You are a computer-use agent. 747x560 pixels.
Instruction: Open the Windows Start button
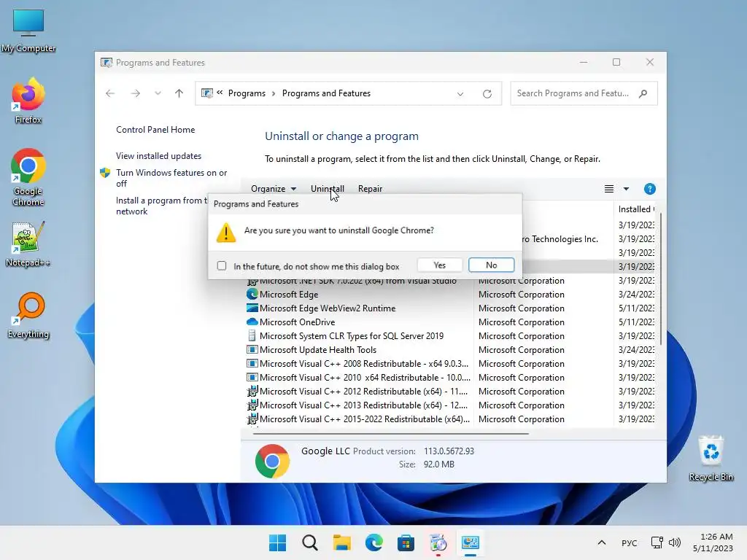[x=277, y=542]
